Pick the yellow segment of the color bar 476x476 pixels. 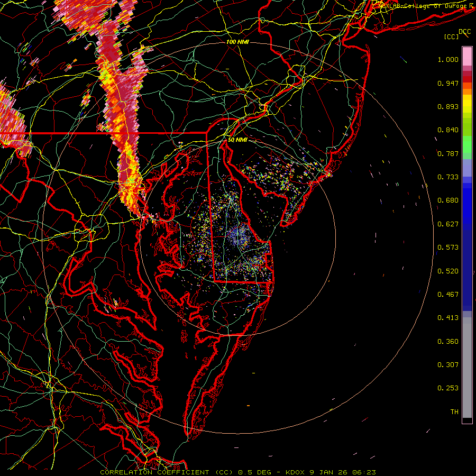467,104
